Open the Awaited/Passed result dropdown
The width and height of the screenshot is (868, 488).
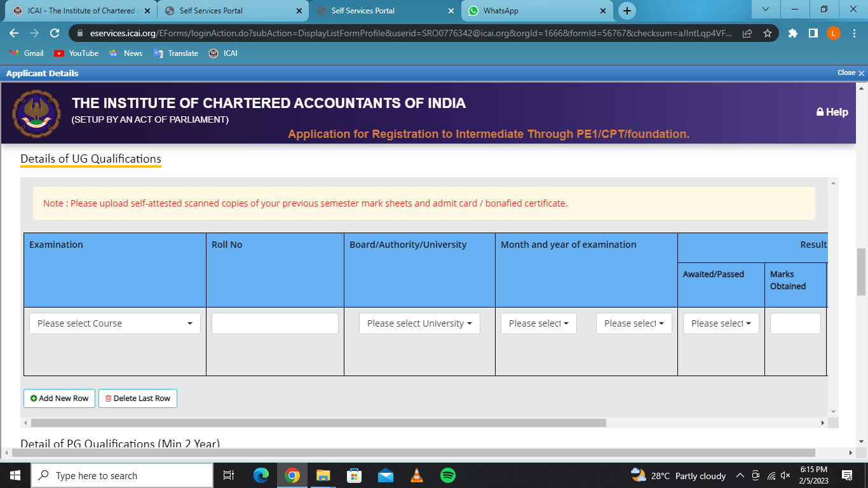tap(721, 323)
